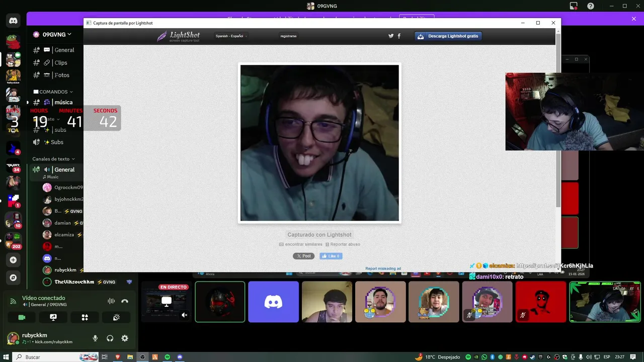Open the Discord inbox icon in title bar
644x362 pixels.
574,6
